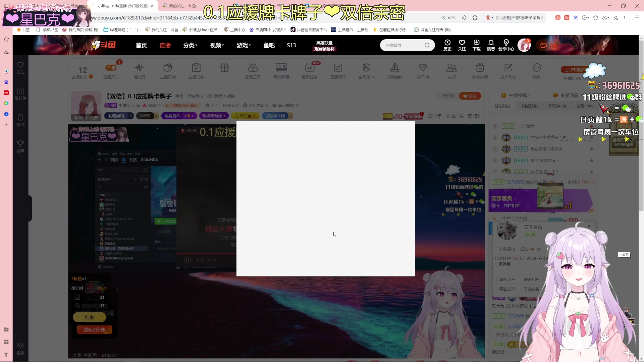Click the 举报 report link by the title
This screenshot has width=644, height=362.
(179, 96)
